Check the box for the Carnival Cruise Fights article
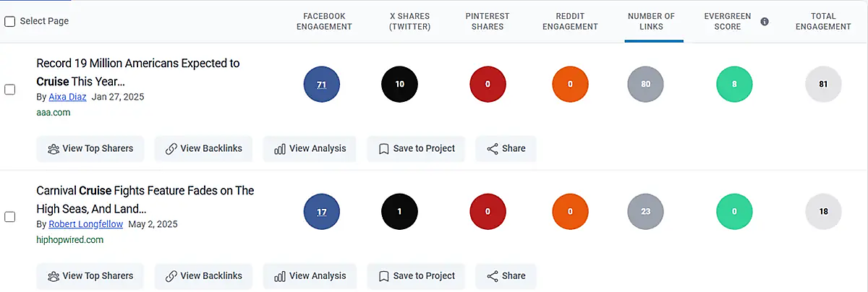This screenshot has height=292, width=868. [10, 217]
